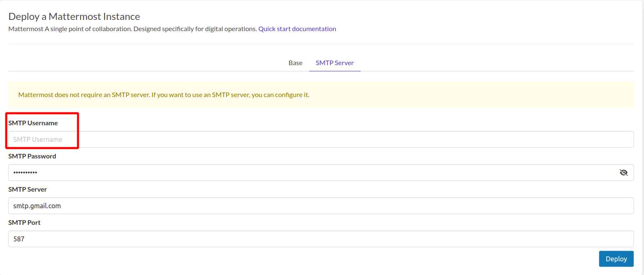644x275 pixels.
Task: Click the SMTP Password label
Action: click(x=32, y=156)
